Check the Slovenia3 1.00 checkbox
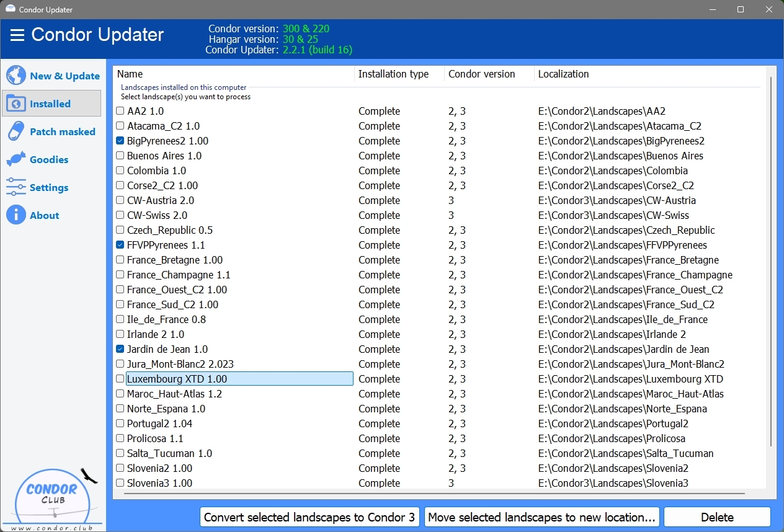This screenshot has width=784, height=532. [x=120, y=483]
